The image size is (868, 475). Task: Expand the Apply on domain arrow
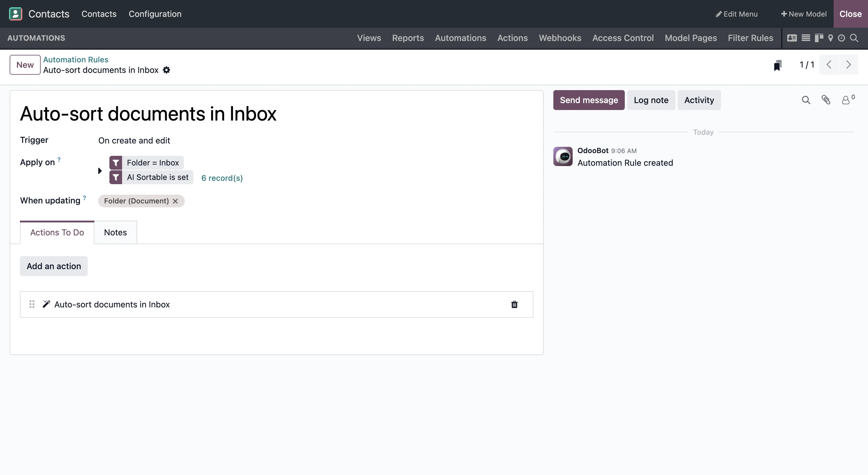[x=100, y=171]
